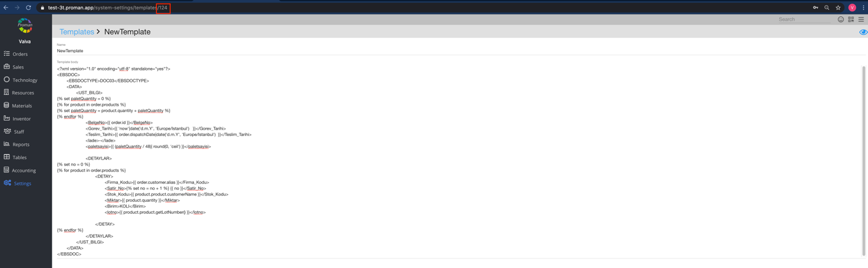Viewport: 868px width, 268px height.
Task: Click the template Name field
Action: (460, 50)
